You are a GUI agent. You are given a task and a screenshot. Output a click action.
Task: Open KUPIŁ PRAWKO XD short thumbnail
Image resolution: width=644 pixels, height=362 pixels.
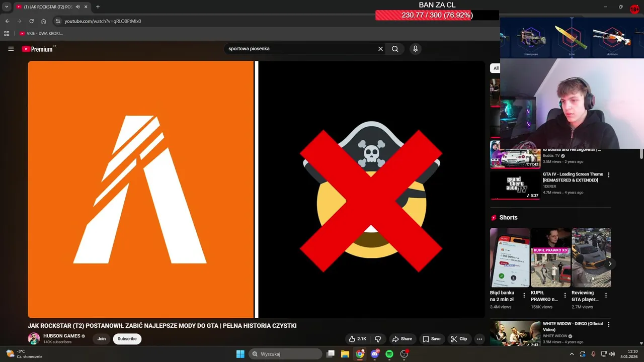point(550,257)
